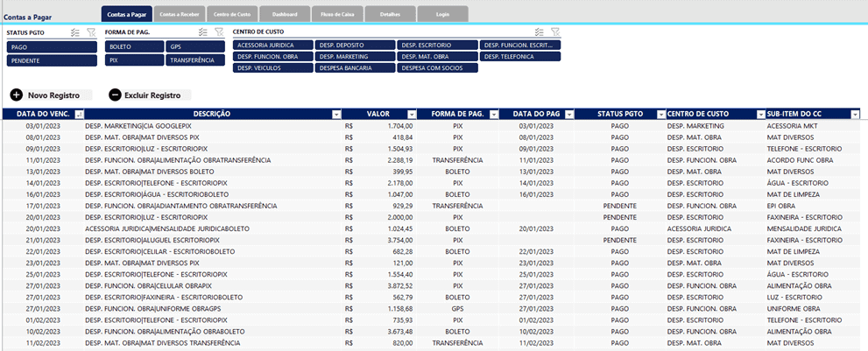
Task: Click the Excluir Registro button label
Action: [x=152, y=95]
